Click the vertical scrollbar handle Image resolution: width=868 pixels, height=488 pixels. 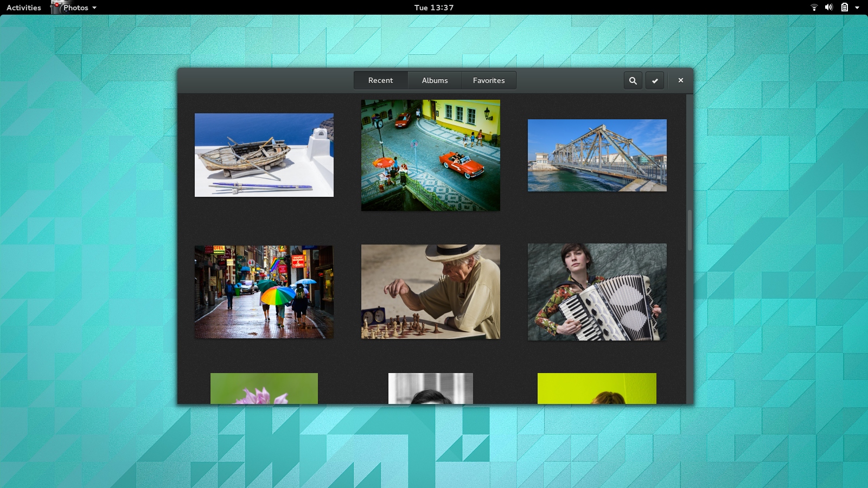[690, 230]
